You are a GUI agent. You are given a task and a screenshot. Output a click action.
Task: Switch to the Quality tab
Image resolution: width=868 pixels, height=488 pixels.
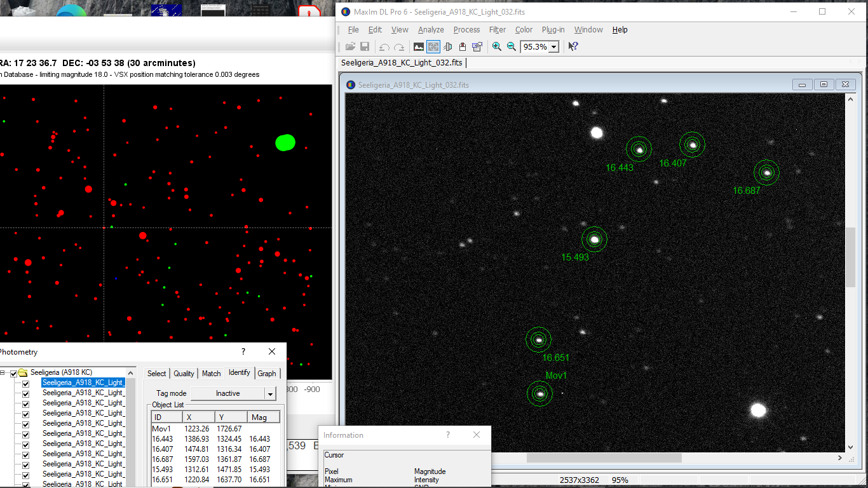pyautogui.click(x=184, y=374)
